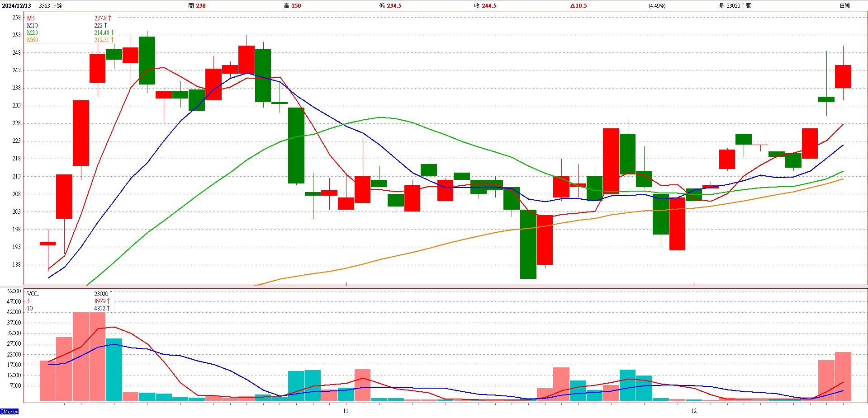
Task: Click the 233 price axis label
Action: [16, 105]
